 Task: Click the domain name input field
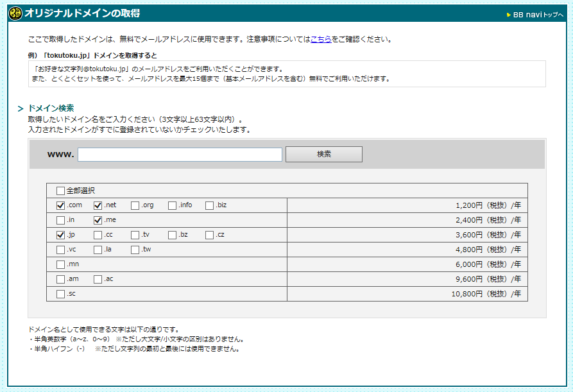point(180,155)
